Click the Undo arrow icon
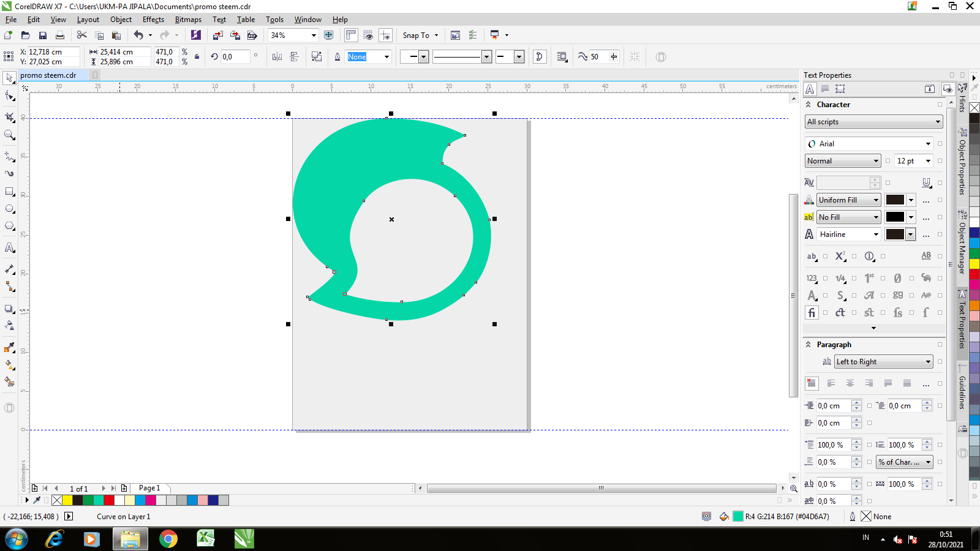The image size is (980, 551). click(x=139, y=36)
